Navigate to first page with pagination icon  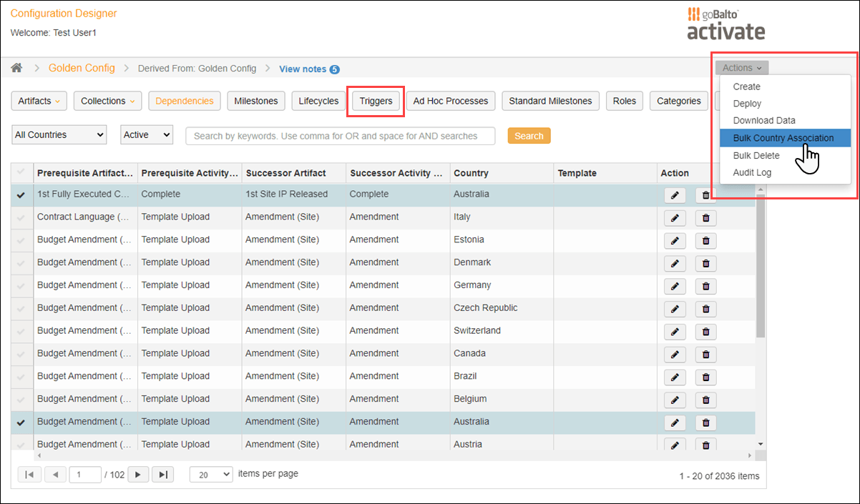[29, 473]
